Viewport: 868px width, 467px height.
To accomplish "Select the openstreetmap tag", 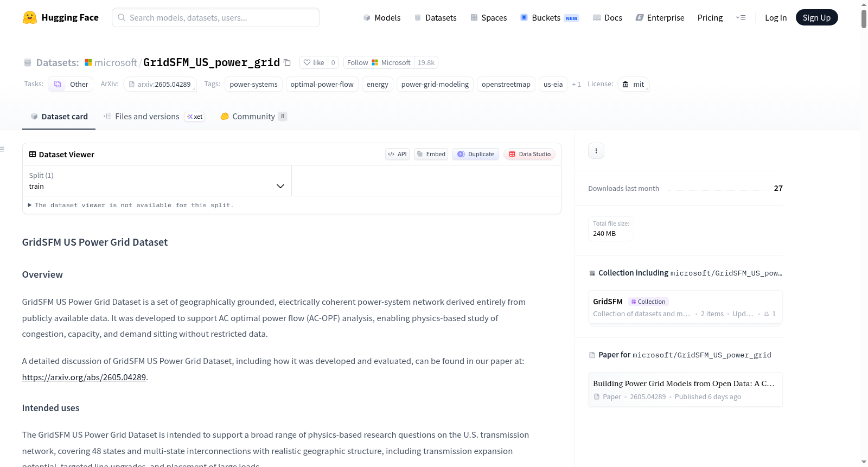I will click(506, 85).
